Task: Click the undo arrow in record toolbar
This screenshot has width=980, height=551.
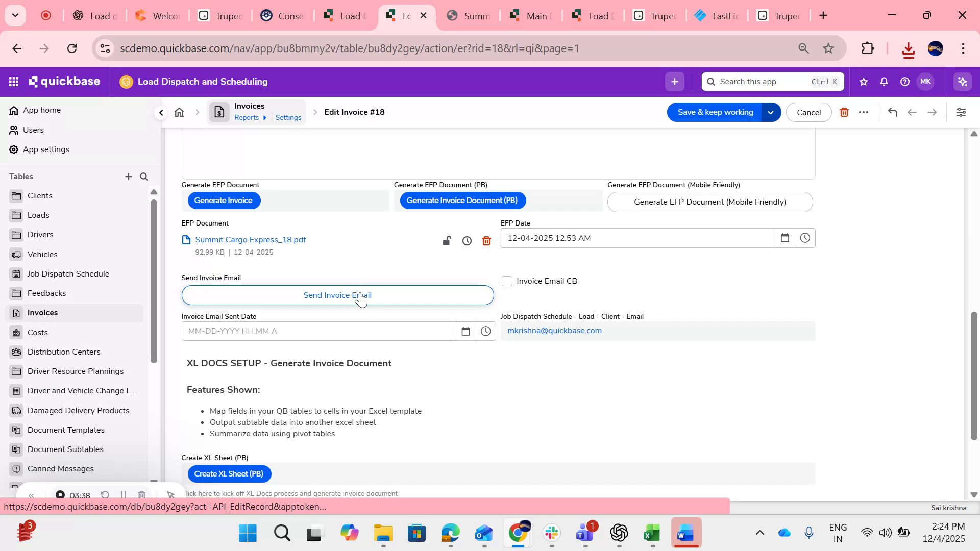Action: pyautogui.click(x=892, y=112)
